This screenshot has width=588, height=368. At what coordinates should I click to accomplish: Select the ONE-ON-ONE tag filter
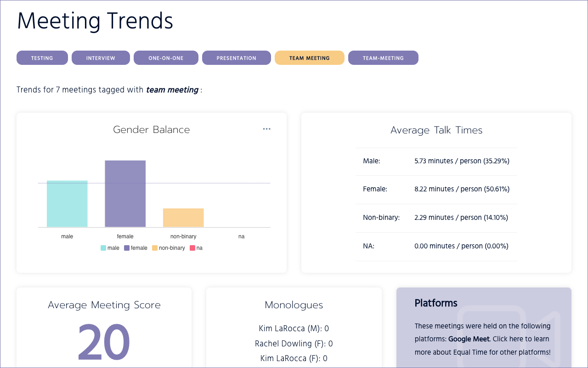coord(166,58)
